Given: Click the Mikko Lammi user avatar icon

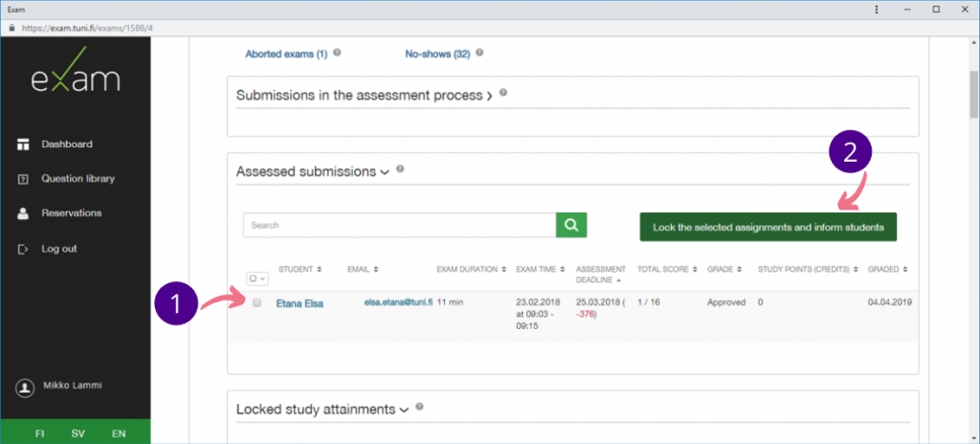Looking at the screenshot, I should 24,388.
